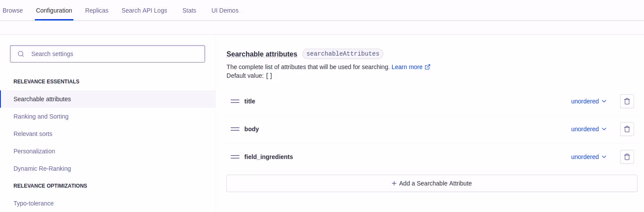Image resolution: width=644 pixels, height=212 pixels.
Task: Go to the Search API Logs tab
Action: click(144, 10)
